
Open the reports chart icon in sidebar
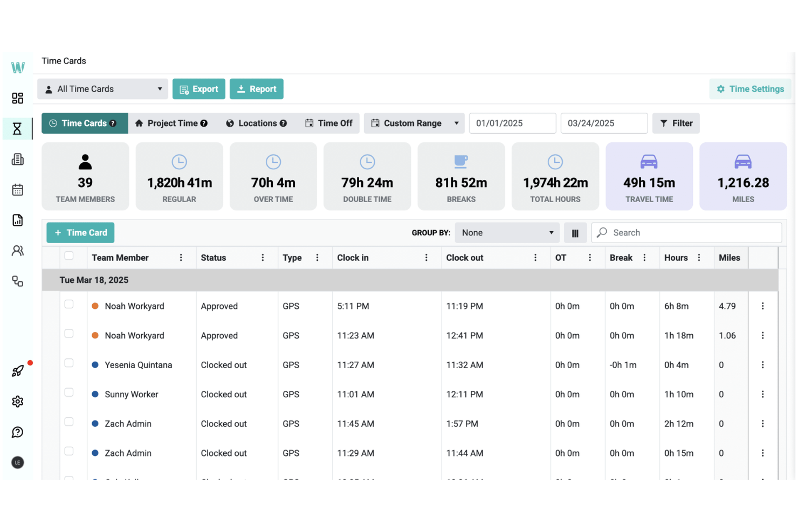(x=18, y=220)
